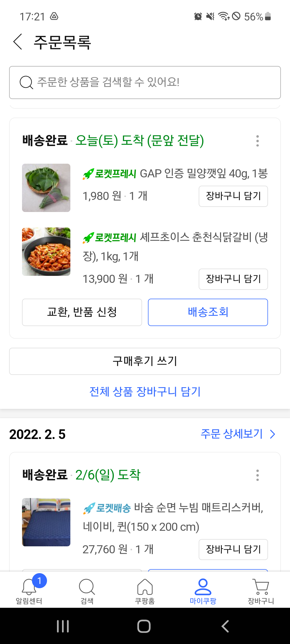Expand 주문 상세보기 for 2022. 2. 5
Viewport: 290px width, 644px height.
(x=238, y=434)
